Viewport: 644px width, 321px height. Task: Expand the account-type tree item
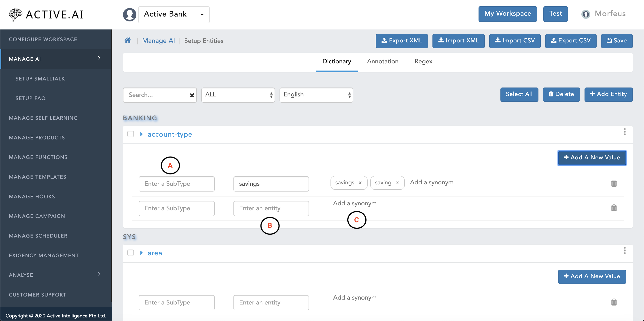pyautogui.click(x=142, y=134)
